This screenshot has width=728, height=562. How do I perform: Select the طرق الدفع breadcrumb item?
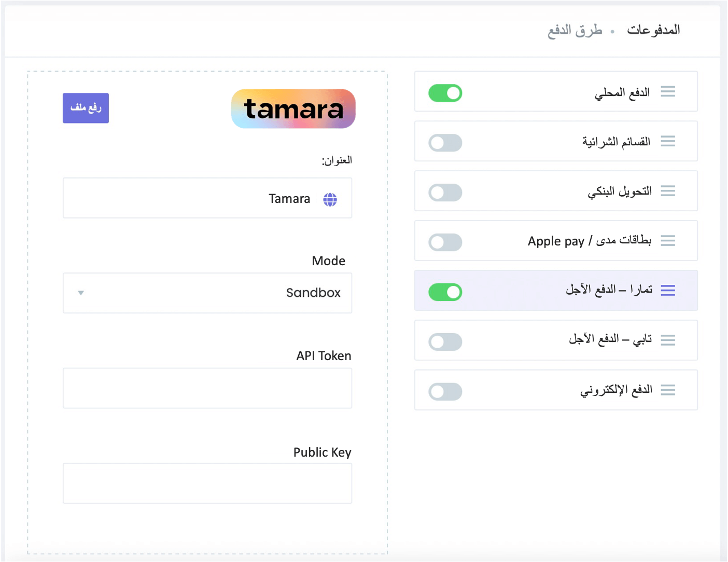575,30
